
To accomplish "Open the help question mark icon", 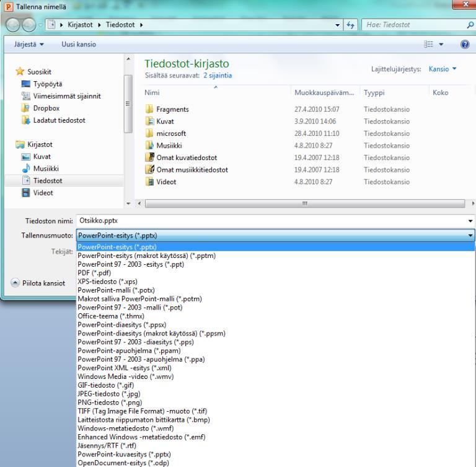I will 465,45.
